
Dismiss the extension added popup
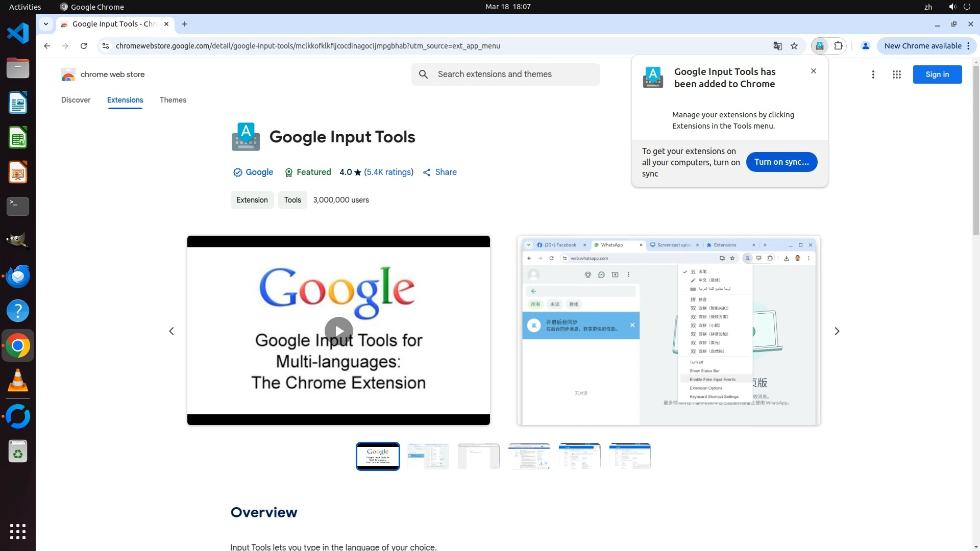[x=813, y=71]
